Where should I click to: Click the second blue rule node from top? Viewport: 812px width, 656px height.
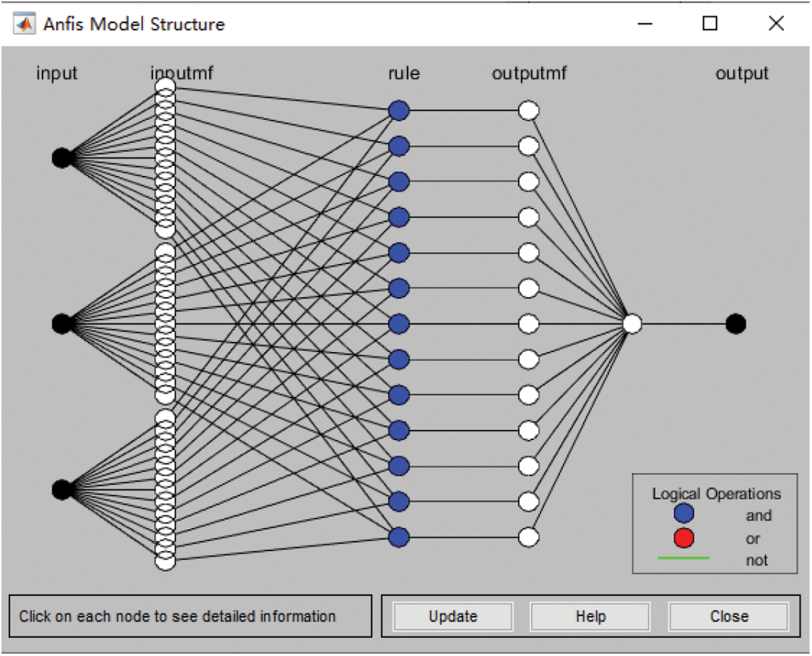399,146
